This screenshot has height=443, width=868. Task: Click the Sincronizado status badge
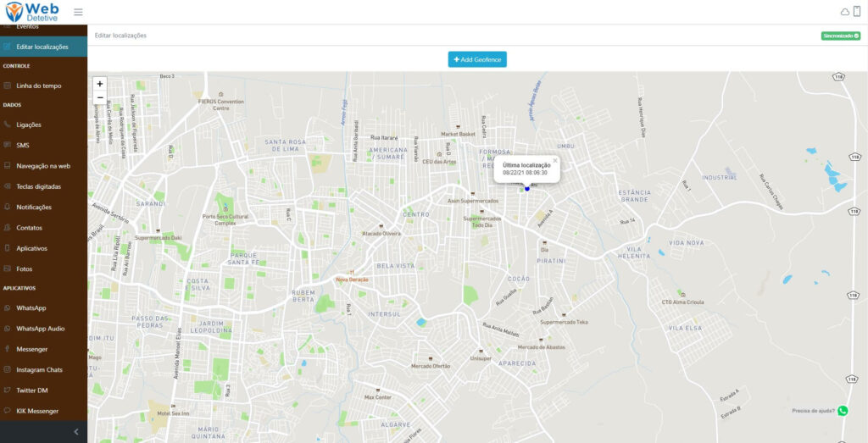(840, 36)
